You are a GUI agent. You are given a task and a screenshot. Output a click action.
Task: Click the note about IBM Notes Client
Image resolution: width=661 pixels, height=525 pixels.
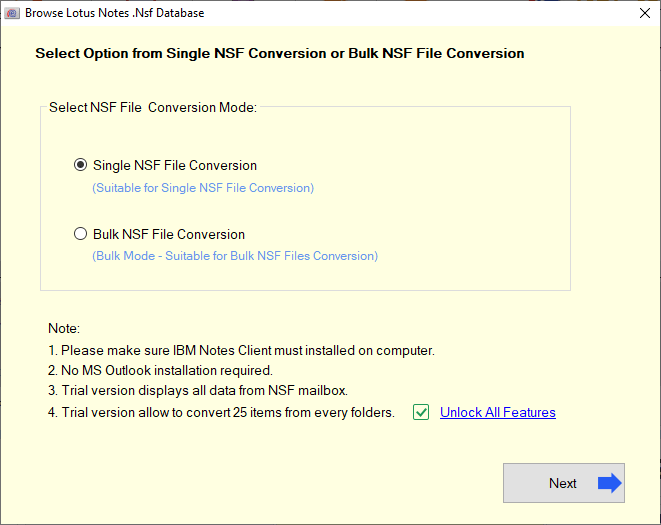point(241,350)
